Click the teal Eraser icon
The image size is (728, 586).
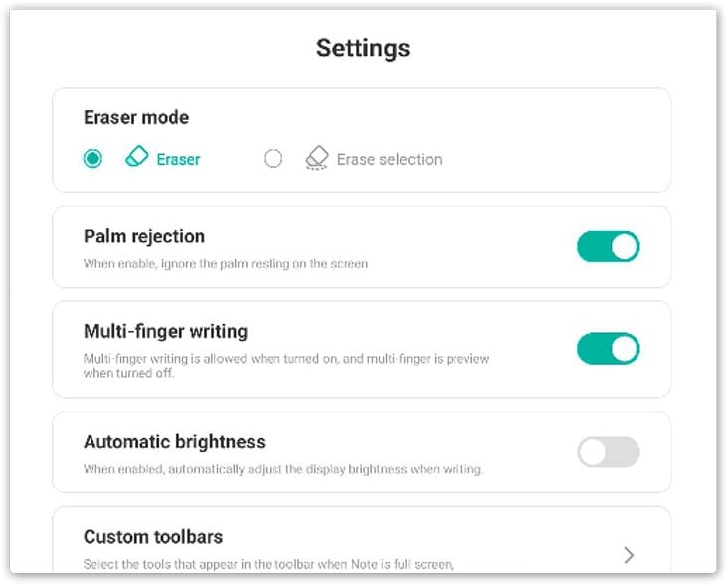[x=137, y=156]
